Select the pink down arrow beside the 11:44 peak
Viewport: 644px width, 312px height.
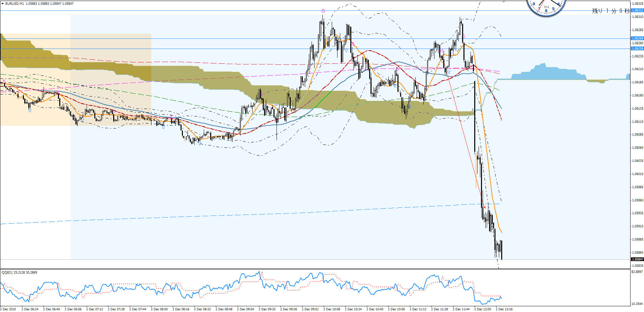463,36
